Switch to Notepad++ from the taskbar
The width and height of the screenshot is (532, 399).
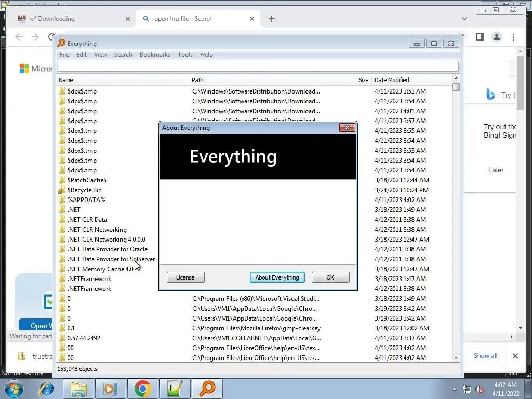coord(175,389)
